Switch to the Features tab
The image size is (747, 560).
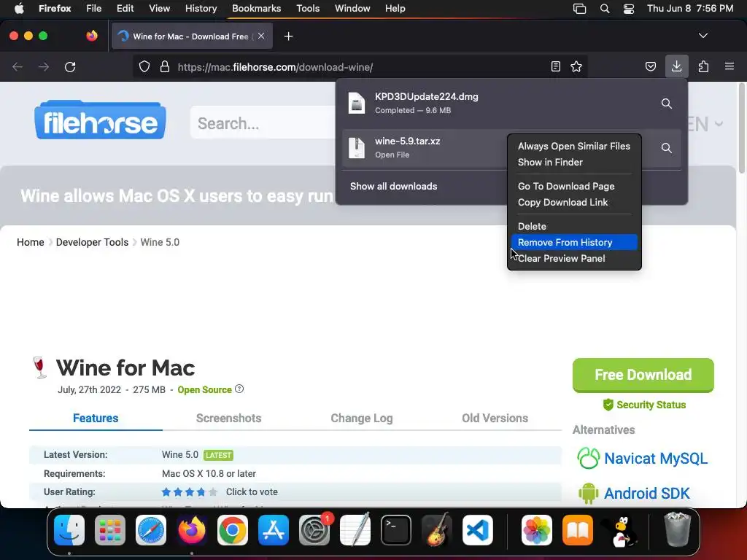96,418
